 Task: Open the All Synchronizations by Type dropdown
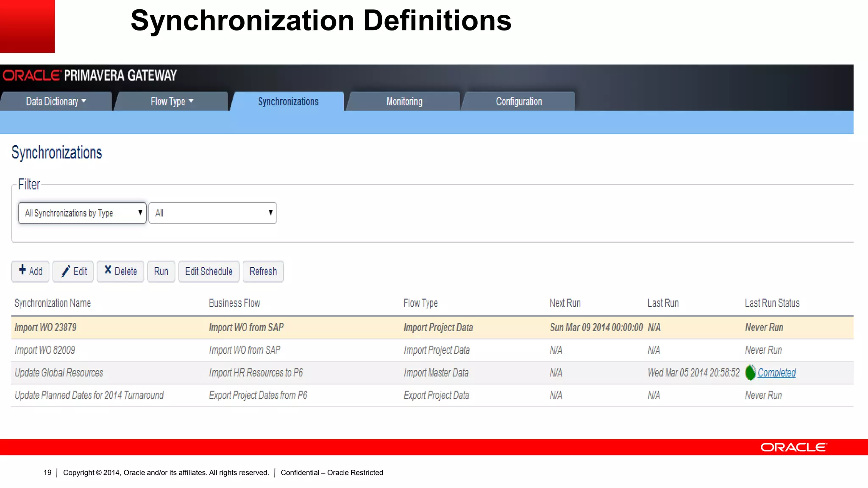(82, 213)
